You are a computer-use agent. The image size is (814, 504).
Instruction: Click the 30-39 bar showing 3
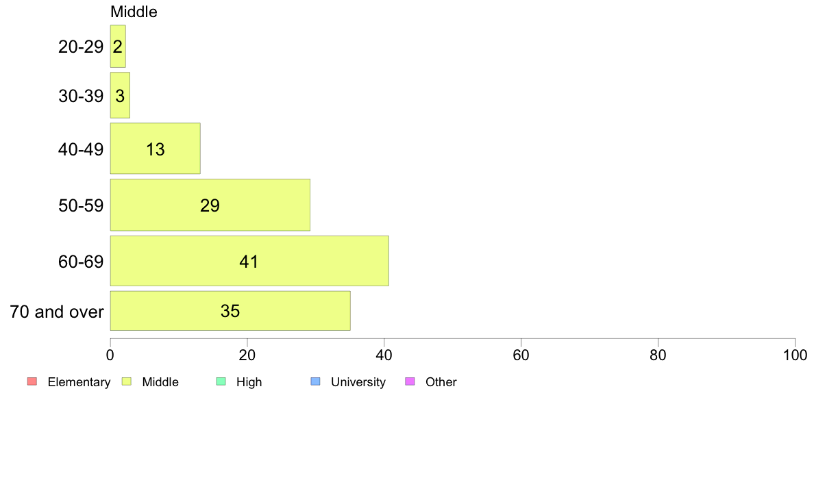pos(120,95)
